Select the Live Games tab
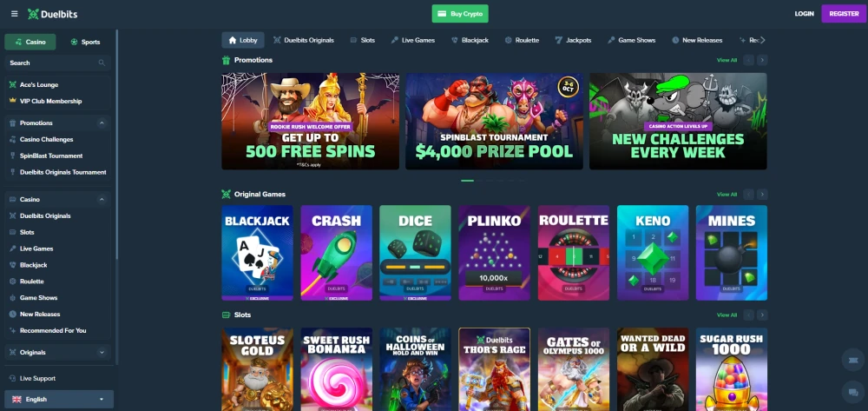Image resolution: width=868 pixels, height=411 pixels. pos(412,40)
